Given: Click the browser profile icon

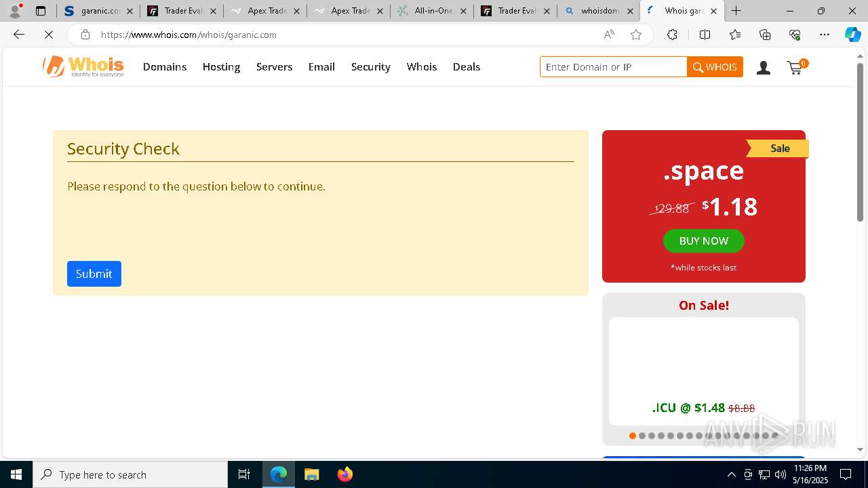Looking at the screenshot, I should click(15, 11).
